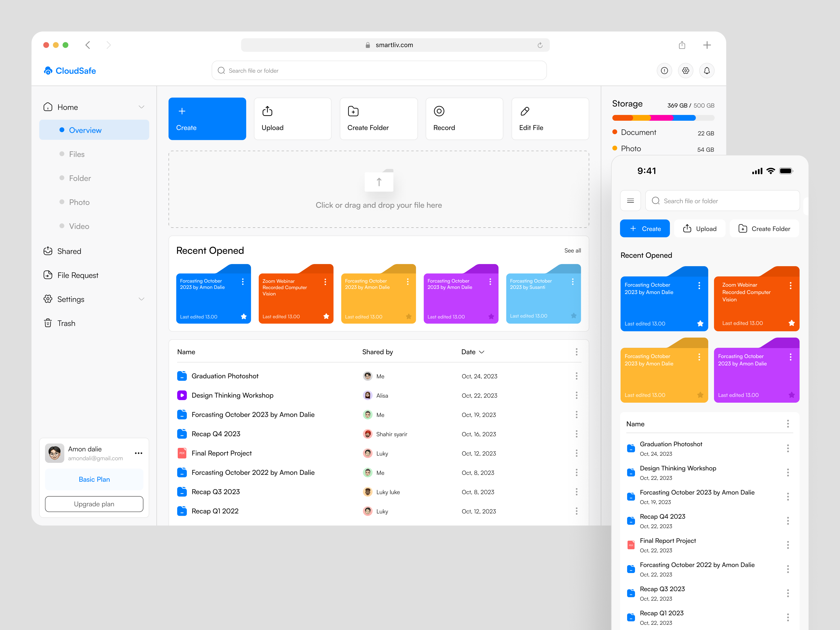The image size is (840, 630).
Task: Open the settings gear near notifications
Action: click(685, 70)
